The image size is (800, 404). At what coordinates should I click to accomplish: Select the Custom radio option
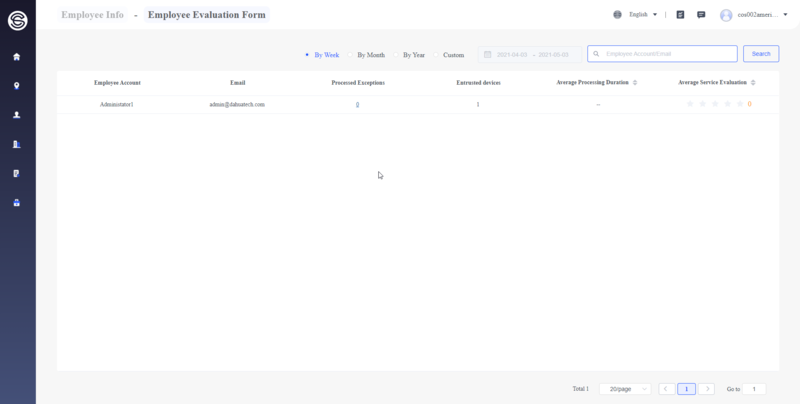click(449, 55)
